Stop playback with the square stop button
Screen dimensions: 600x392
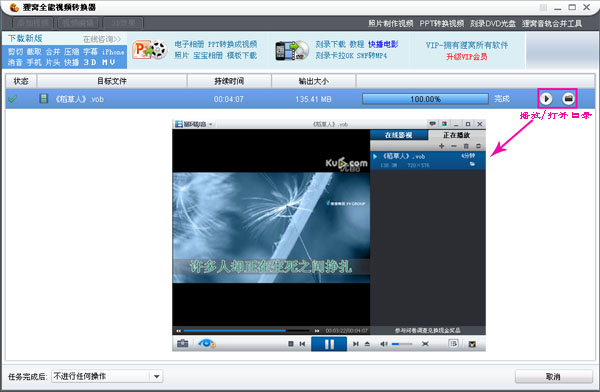pyautogui.click(x=291, y=344)
